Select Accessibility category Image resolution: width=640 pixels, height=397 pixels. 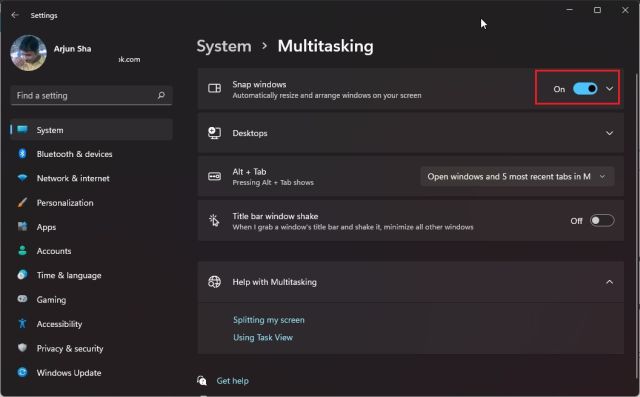click(x=91, y=324)
